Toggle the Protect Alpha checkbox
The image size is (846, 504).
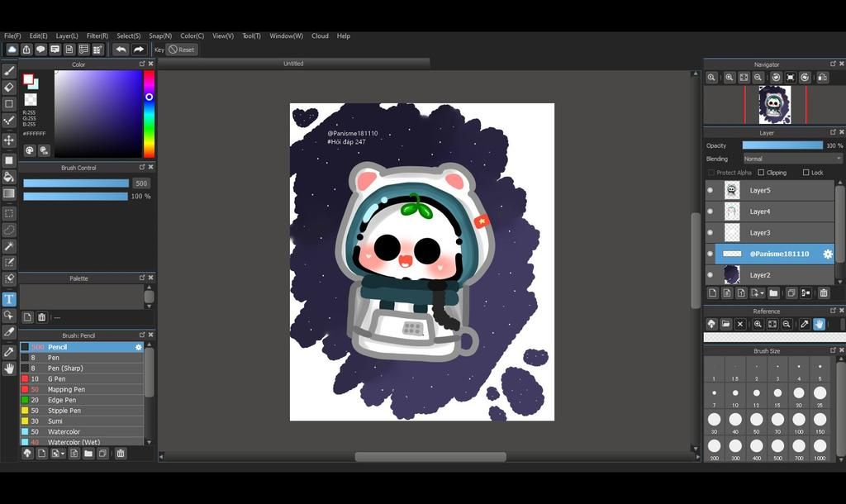click(x=711, y=173)
